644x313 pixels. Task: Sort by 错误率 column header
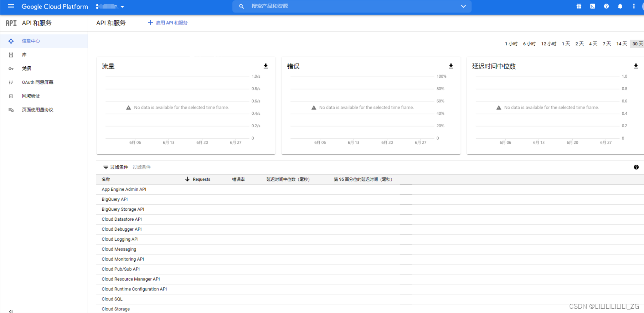point(238,179)
